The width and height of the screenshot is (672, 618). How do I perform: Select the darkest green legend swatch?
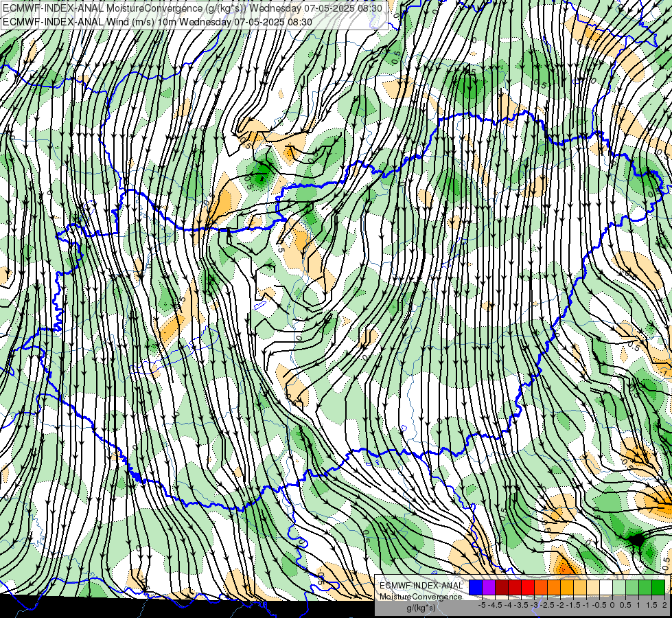[658, 587]
